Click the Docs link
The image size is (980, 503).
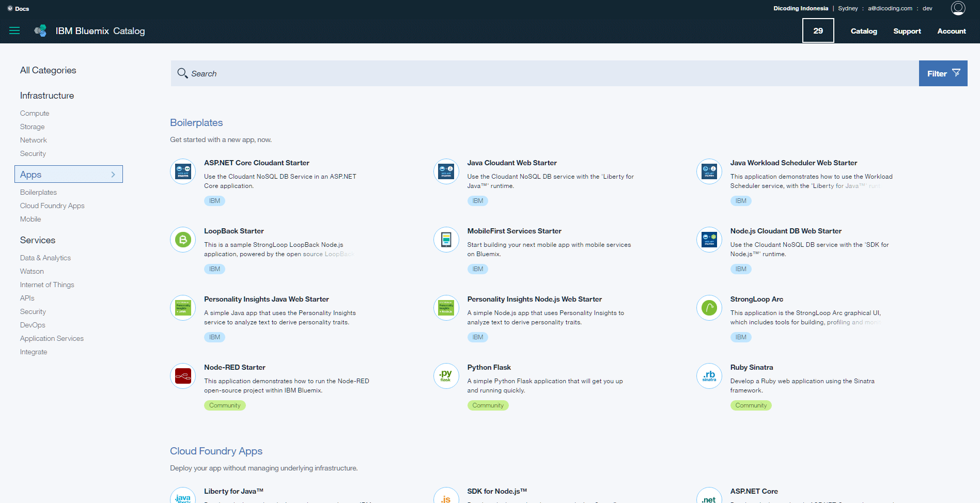(x=22, y=9)
